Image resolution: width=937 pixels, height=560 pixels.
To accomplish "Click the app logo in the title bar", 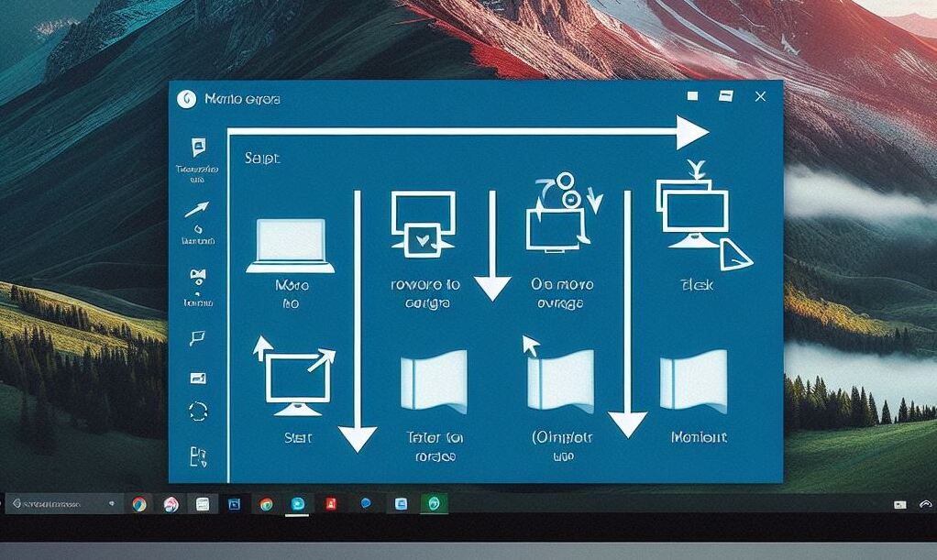I will (x=188, y=99).
